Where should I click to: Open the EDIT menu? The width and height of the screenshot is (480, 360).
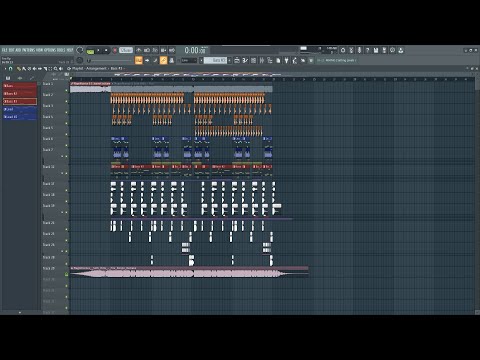(11, 50)
